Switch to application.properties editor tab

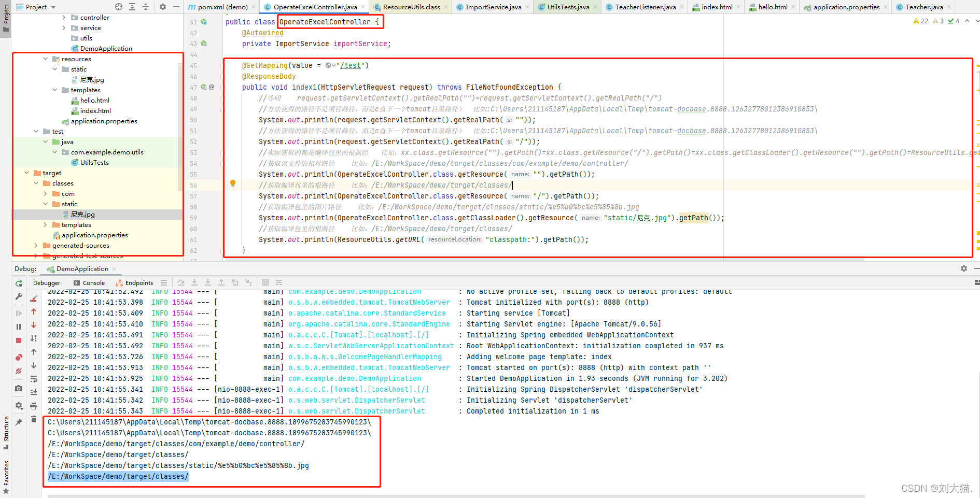click(846, 7)
